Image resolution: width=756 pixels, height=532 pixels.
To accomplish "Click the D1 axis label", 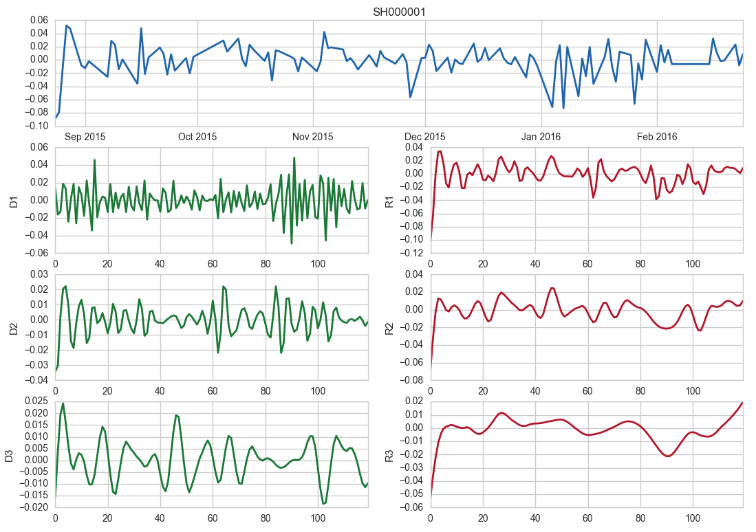I will pos(14,202).
